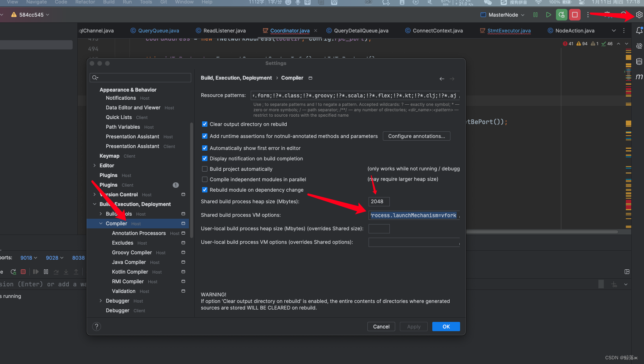Click the Rerun debug icon in the debug panel
Screen dimensions: 644x364
pos(13,272)
